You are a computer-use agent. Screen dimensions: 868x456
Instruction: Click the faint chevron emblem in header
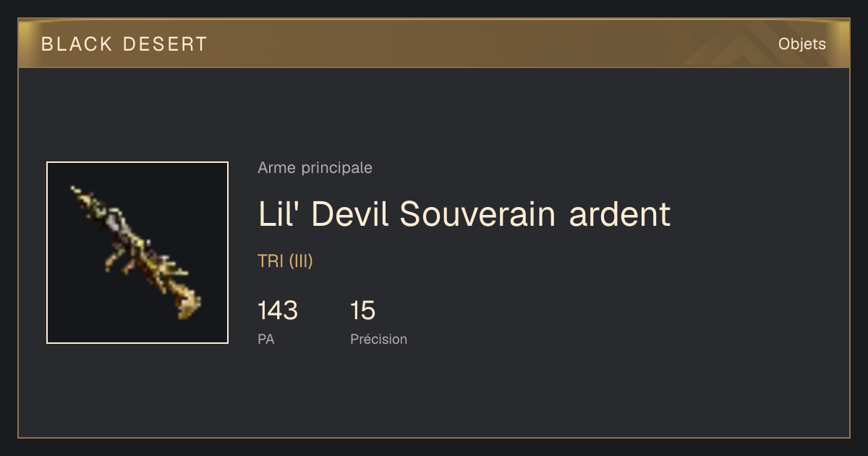pyautogui.click(x=738, y=45)
